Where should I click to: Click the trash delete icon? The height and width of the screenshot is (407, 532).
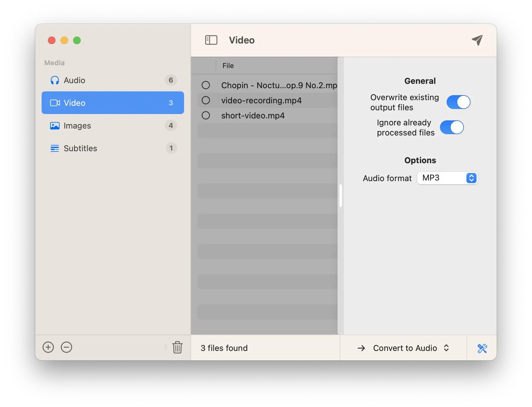click(177, 347)
